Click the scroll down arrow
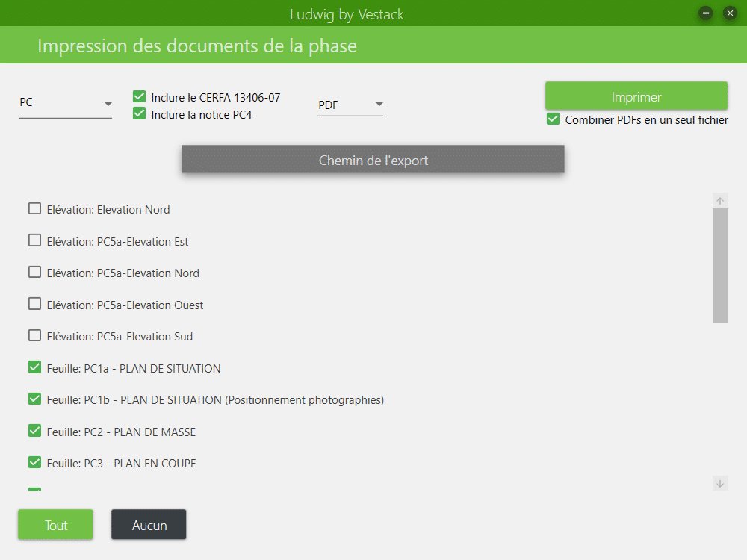 720,483
